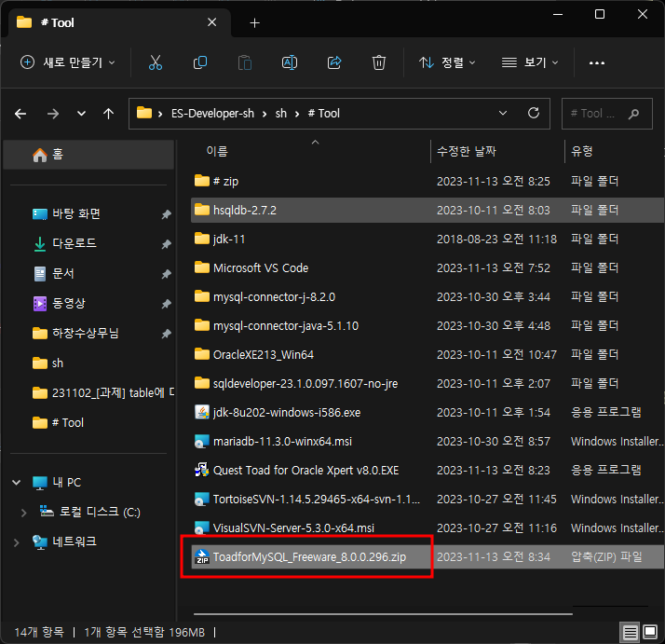Unpin 다운로드 using its pin icon
The height and width of the screenshot is (644, 665).
tap(166, 244)
